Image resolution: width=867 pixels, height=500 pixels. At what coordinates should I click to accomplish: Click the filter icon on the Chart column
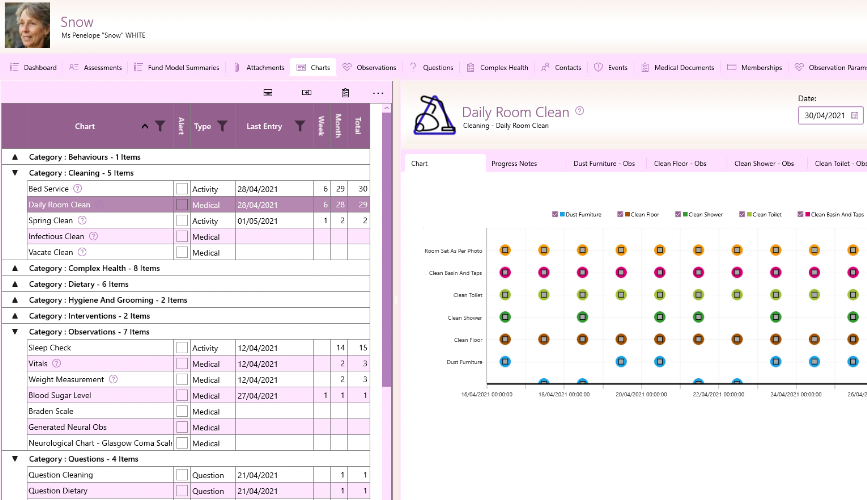(x=160, y=126)
